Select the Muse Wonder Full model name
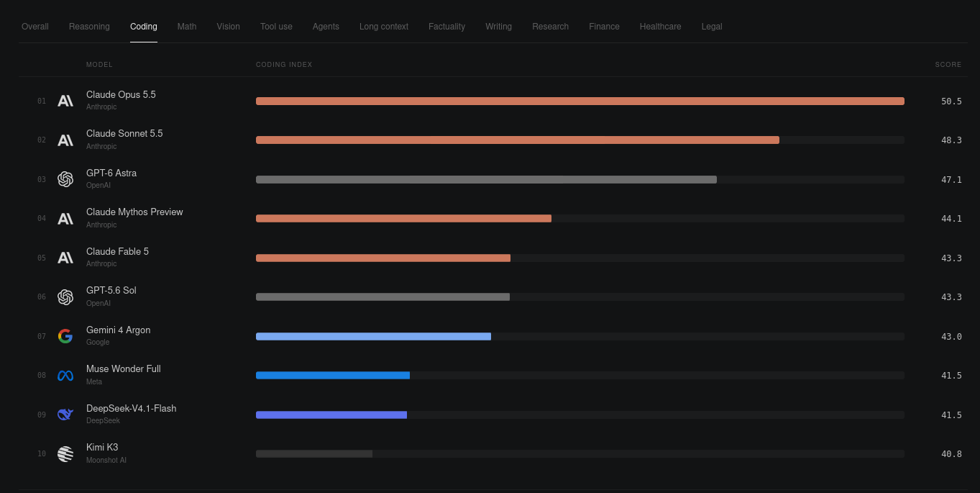This screenshot has width=980, height=493. [x=124, y=369]
